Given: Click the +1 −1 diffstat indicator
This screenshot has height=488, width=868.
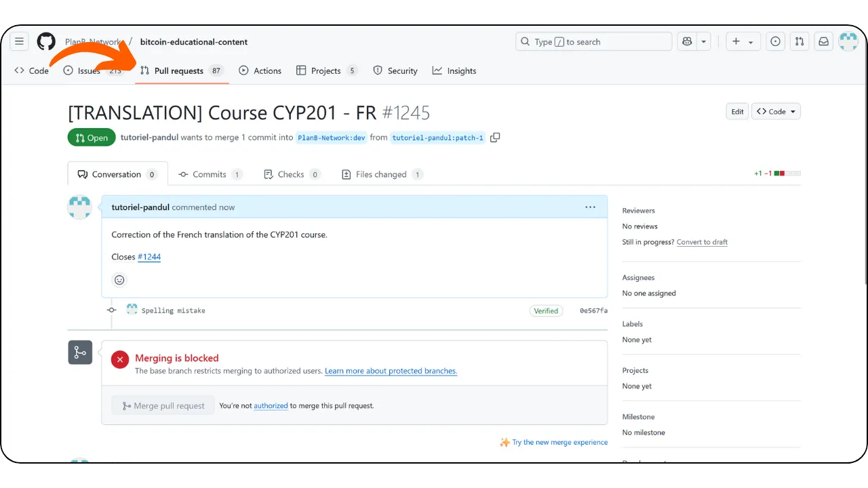Looking at the screenshot, I should 777,174.
